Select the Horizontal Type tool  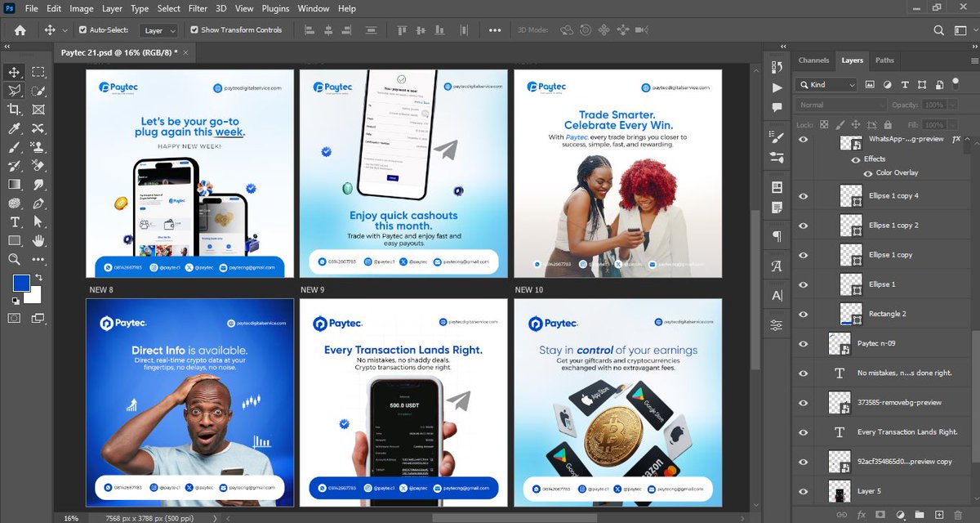point(15,222)
